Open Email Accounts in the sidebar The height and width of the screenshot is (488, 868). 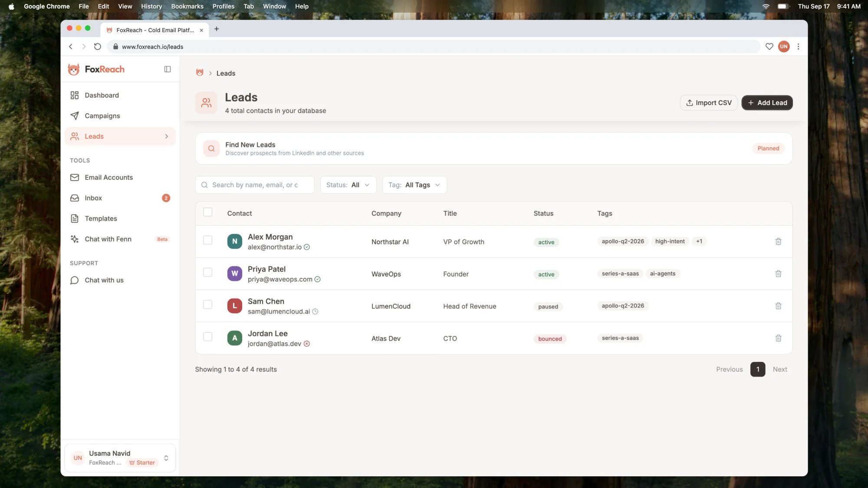coord(120,177)
